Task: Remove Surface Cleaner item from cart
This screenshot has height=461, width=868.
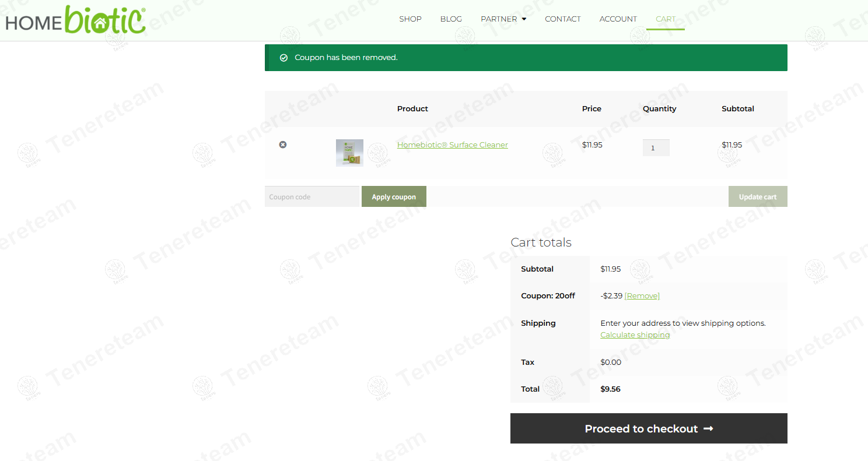Action: [283, 145]
